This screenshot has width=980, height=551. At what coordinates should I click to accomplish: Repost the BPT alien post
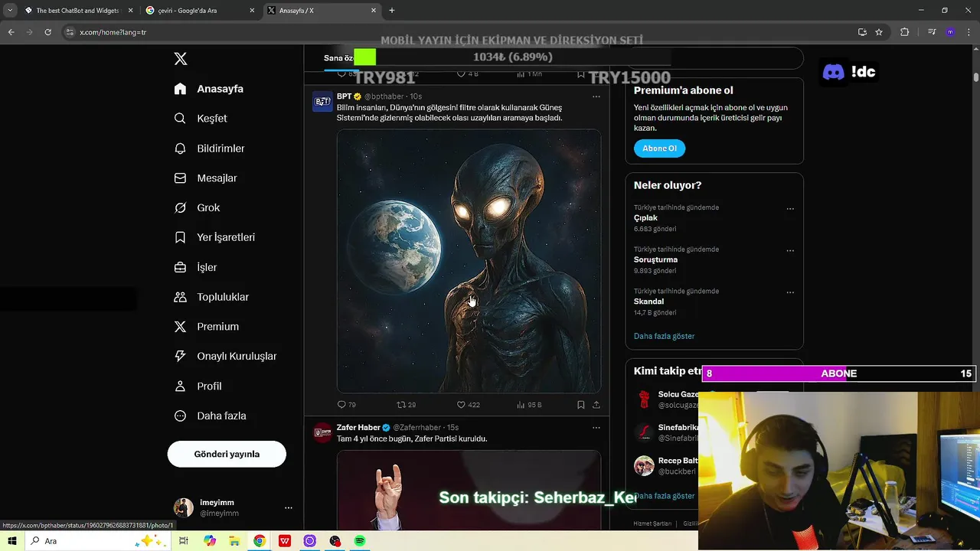pyautogui.click(x=401, y=405)
